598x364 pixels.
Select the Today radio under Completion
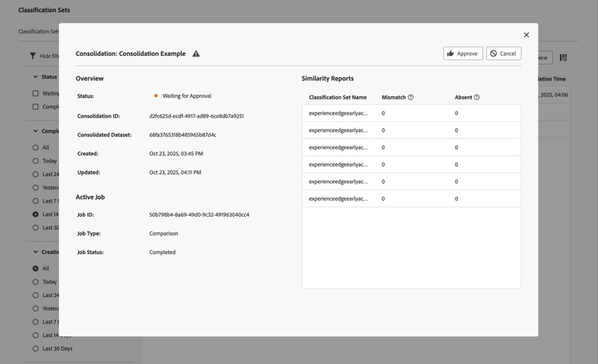pos(35,161)
